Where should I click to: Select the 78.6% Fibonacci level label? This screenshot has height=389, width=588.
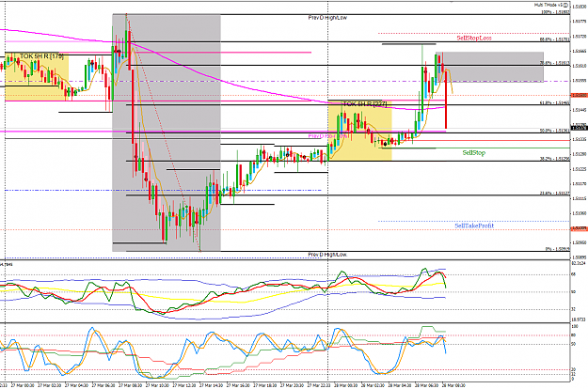555,63
